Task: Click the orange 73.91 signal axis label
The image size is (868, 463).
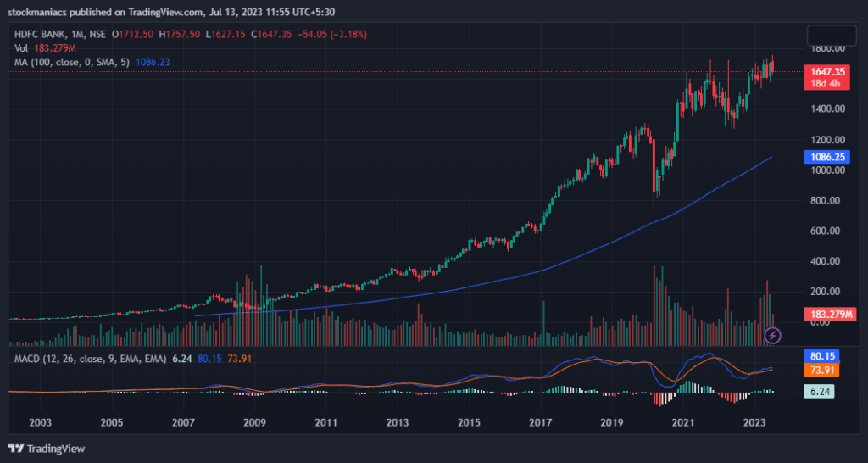Action: [x=821, y=370]
